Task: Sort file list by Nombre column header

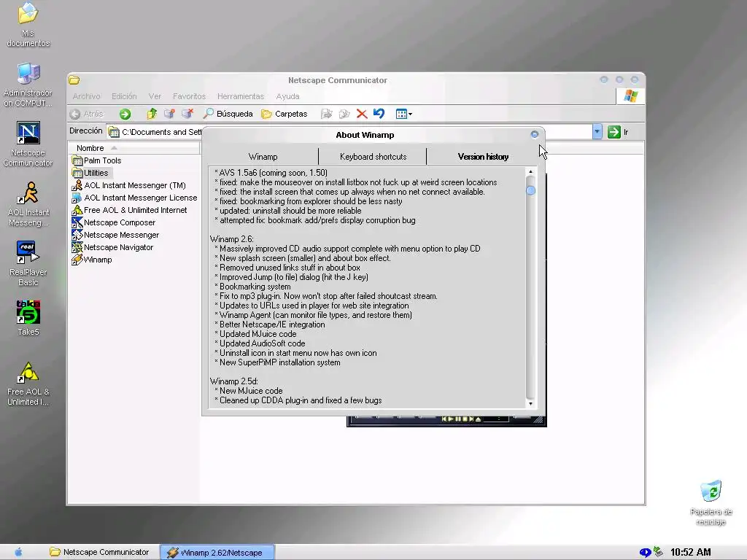Action: click(x=133, y=148)
